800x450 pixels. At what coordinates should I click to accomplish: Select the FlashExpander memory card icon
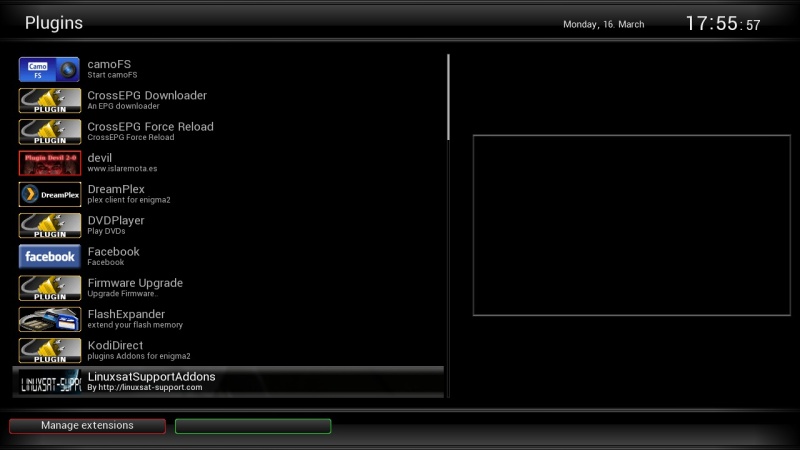pos(49,319)
